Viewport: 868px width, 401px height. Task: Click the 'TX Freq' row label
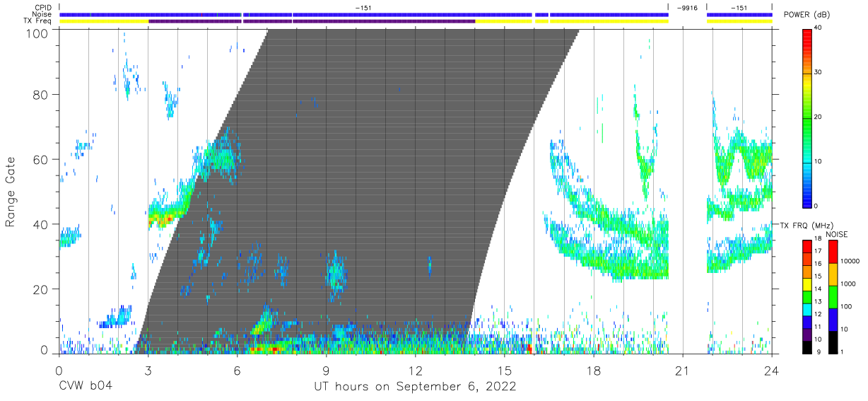pyautogui.click(x=38, y=21)
